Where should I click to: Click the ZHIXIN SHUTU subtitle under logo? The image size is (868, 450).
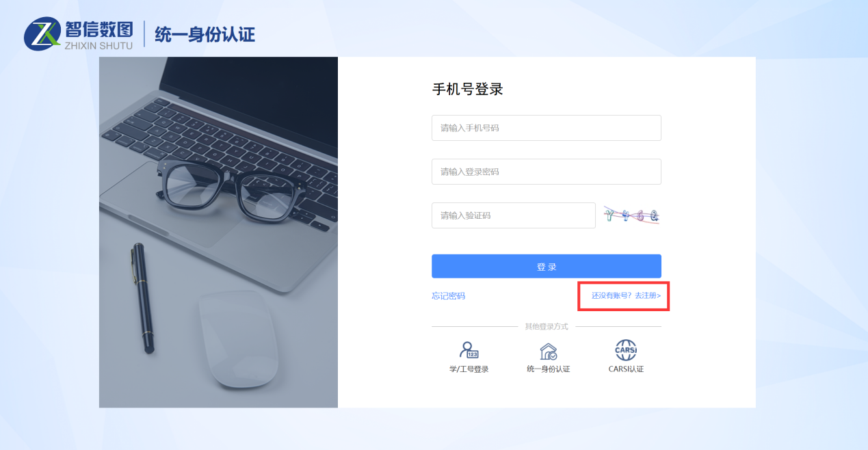coord(98,47)
